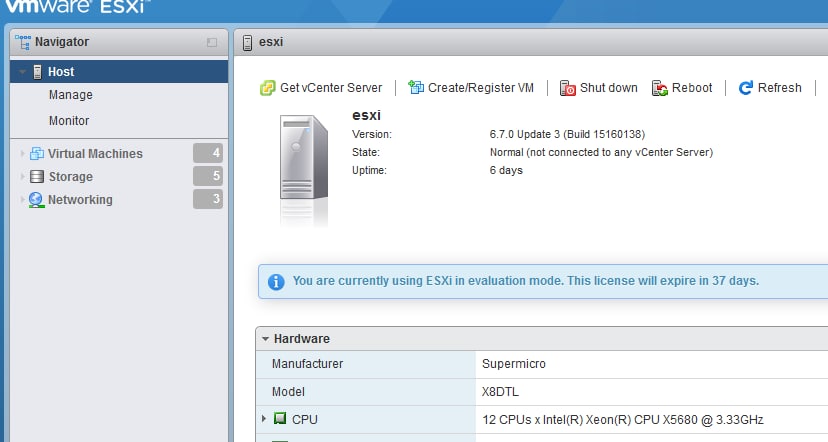828x442 pixels.
Task: Click the Storage datastore icon
Action: (x=36, y=176)
